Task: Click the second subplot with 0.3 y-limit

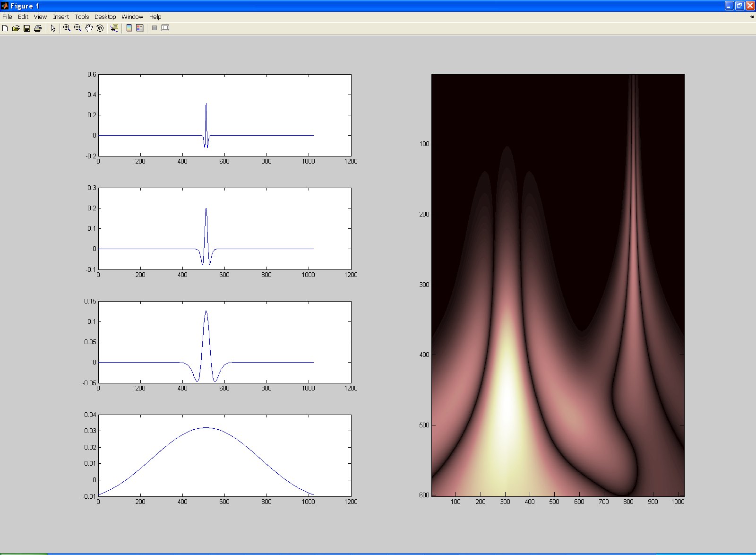Action: point(224,228)
